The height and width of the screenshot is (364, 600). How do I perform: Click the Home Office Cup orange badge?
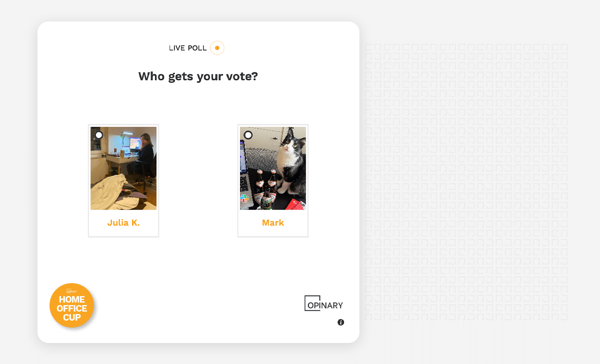pos(72,306)
